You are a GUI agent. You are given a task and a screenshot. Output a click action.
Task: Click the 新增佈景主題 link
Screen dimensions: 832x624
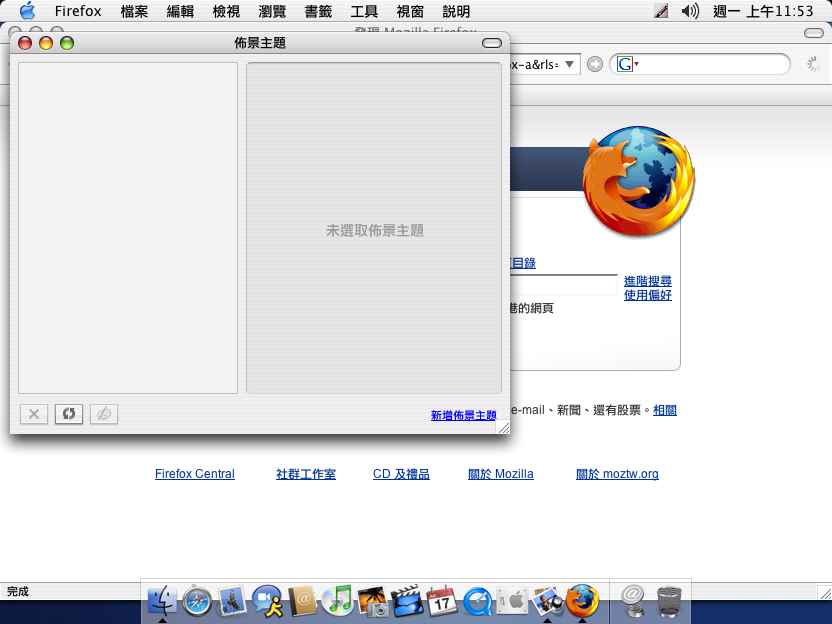tap(463, 415)
